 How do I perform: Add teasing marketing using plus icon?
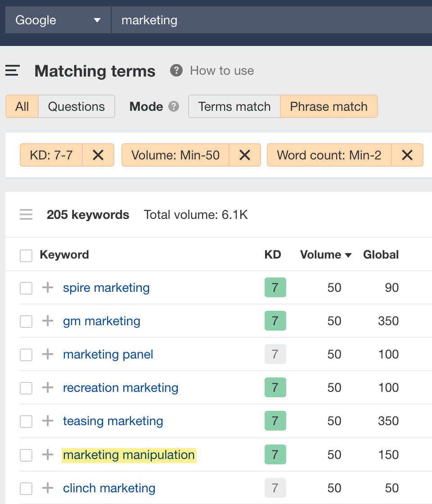pos(48,421)
